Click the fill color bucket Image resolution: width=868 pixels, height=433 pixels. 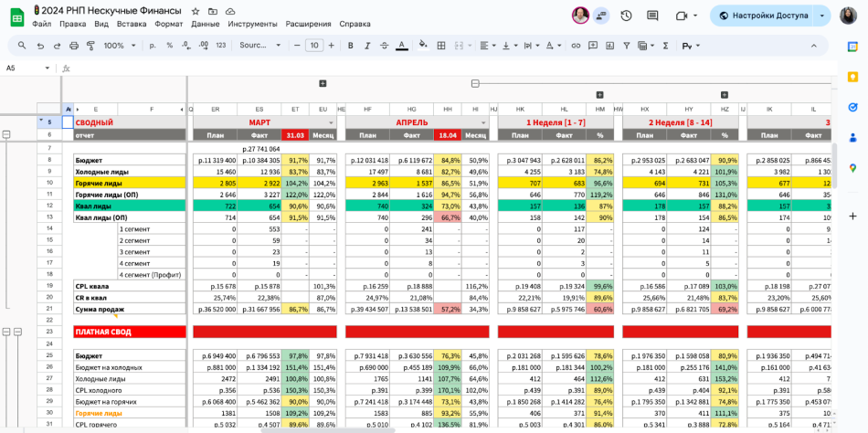[423, 46]
